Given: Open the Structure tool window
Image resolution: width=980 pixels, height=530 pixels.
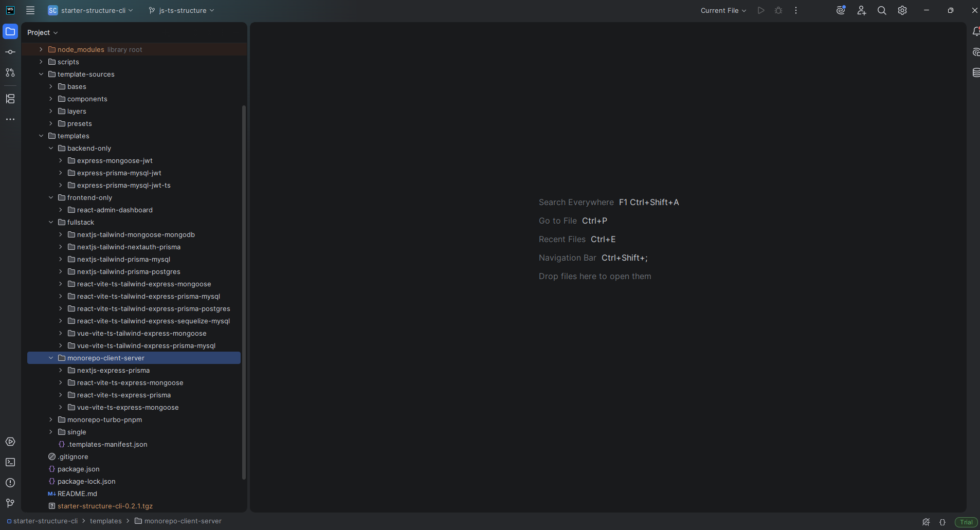Looking at the screenshot, I should (10, 99).
